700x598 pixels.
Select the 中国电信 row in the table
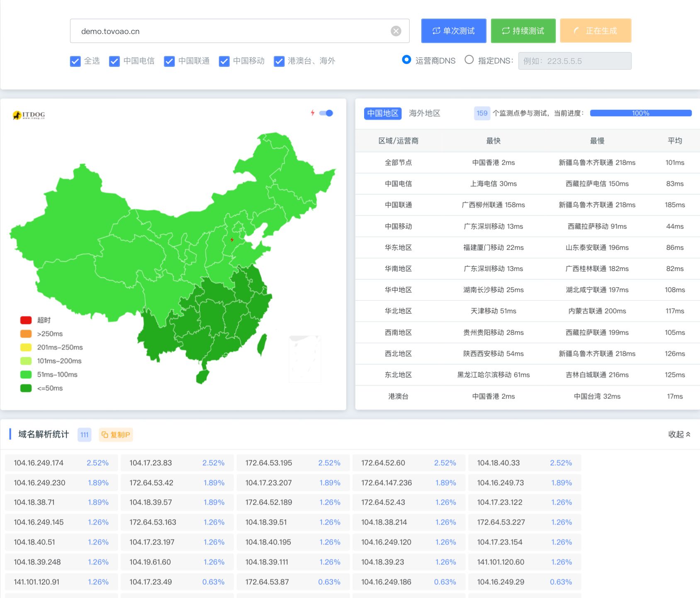pyautogui.click(x=527, y=184)
